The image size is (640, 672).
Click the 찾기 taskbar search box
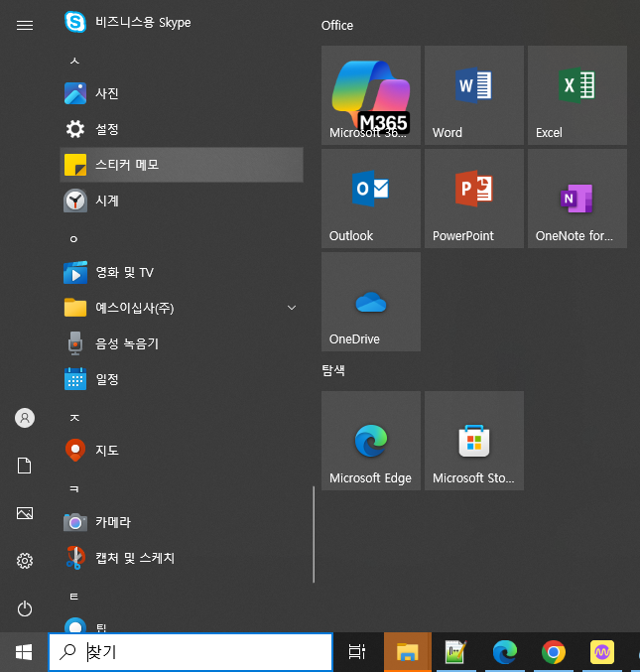pyautogui.click(x=191, y=652)
